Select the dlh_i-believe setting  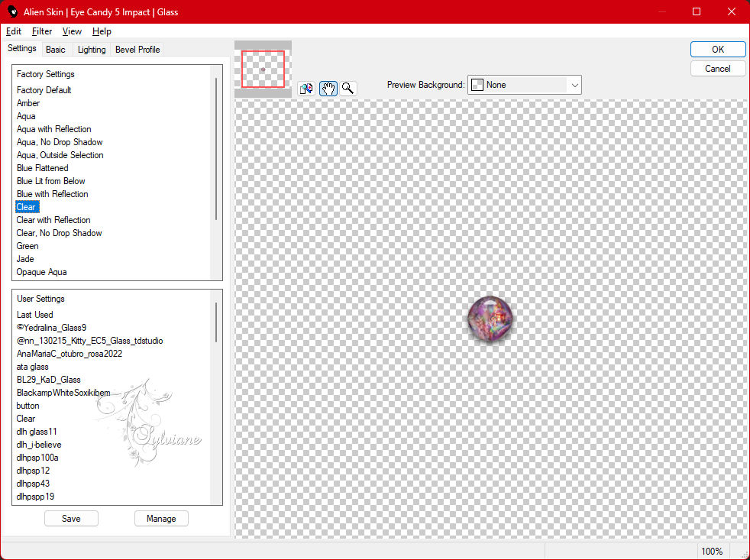(x=39, y=444)
